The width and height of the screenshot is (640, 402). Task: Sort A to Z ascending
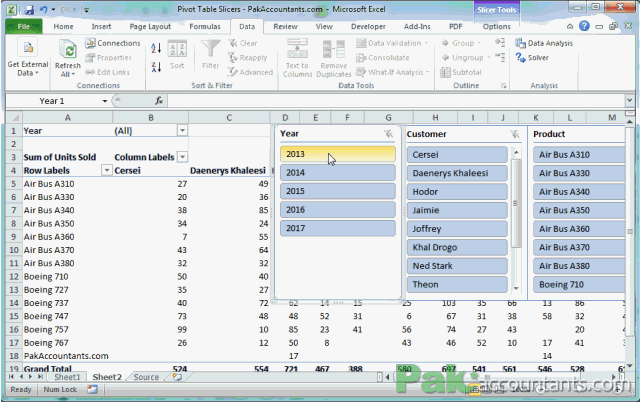tap(156, 48)
